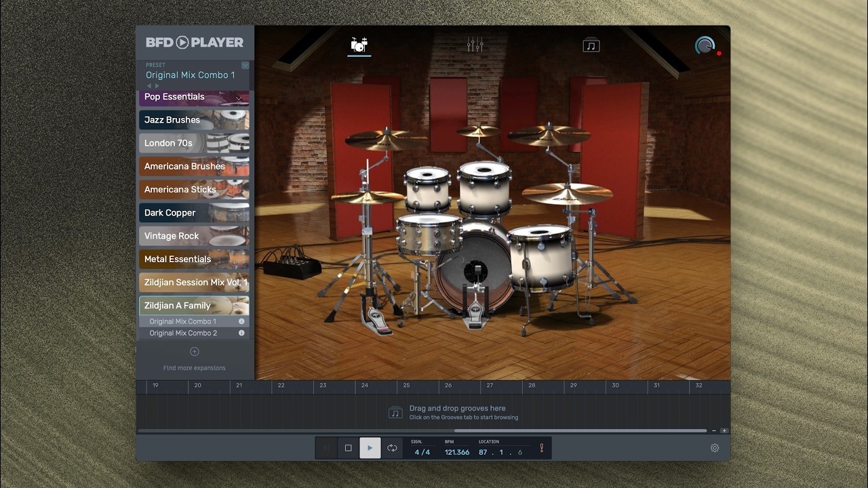The image size is (868, 488).
Task: Adjust the master volume knob
Action: click(x=705, y=45)
